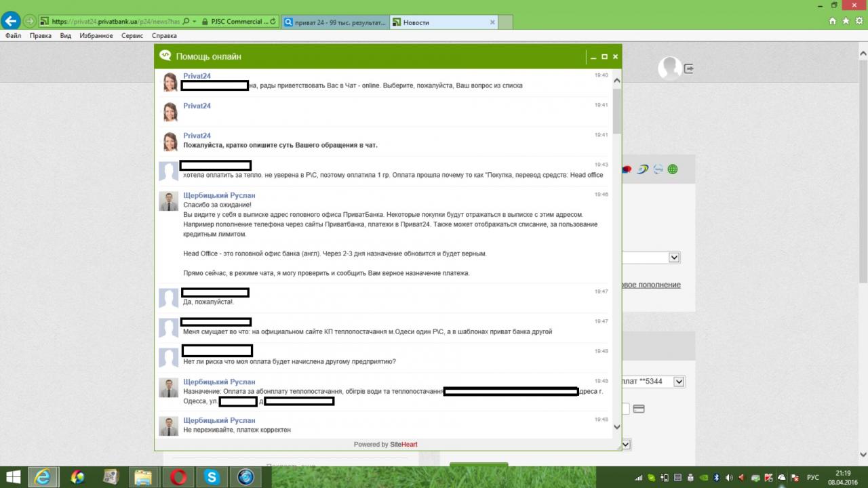Open the Правка menu
The image size is (868, 488).
[x=41, y=36]
